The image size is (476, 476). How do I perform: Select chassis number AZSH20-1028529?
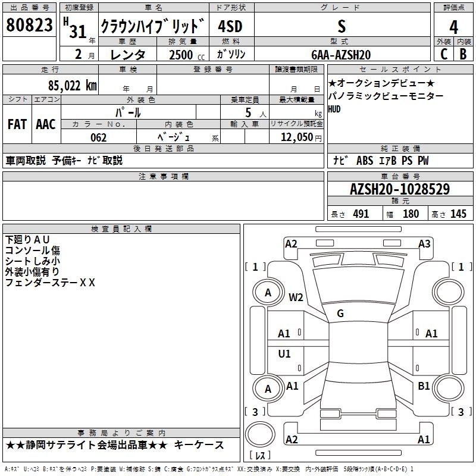[x=400, y=189]
